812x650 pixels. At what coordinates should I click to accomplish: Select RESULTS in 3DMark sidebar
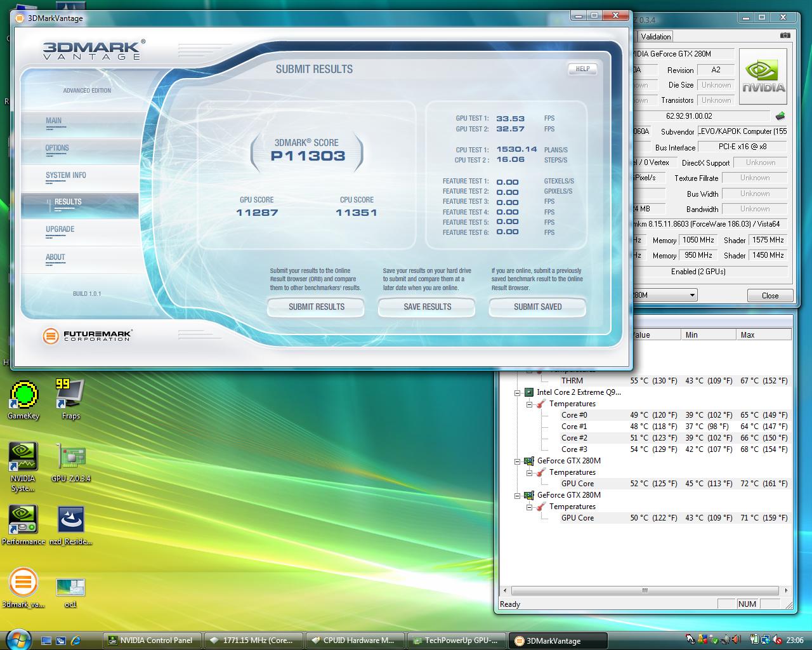[x=80, y=205]
